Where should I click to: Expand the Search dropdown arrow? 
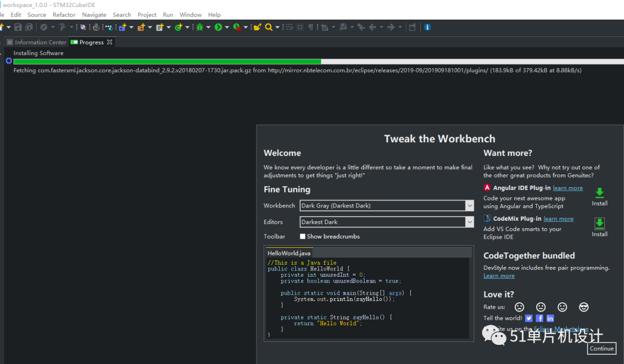coord(277,27)
